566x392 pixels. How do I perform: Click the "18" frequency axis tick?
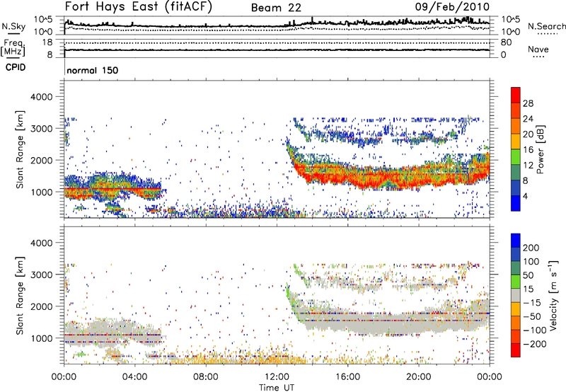point(47,42)
